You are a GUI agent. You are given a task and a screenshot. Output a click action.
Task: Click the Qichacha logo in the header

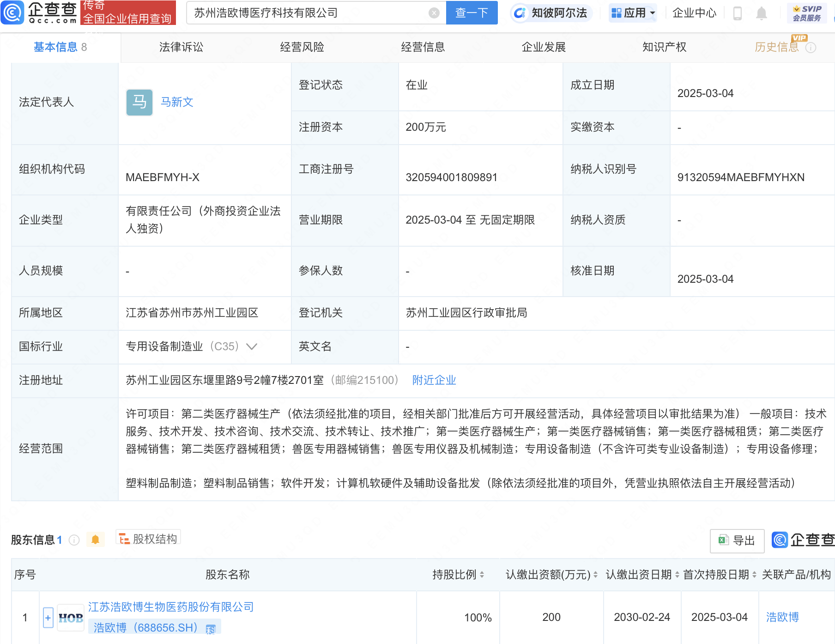(39, 12)
